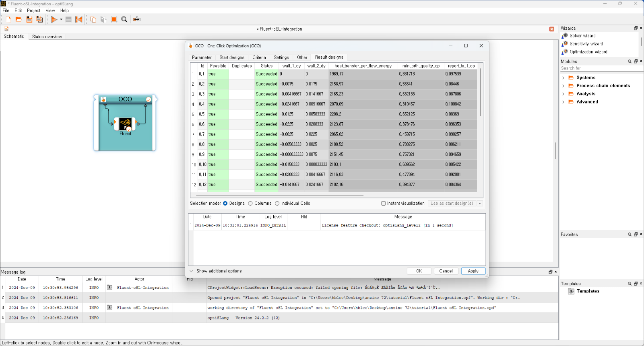Image resolution: width=644 pixels, height=346 pixels.
Task: Open the Project menu
Action: click(x=34, y=10)
